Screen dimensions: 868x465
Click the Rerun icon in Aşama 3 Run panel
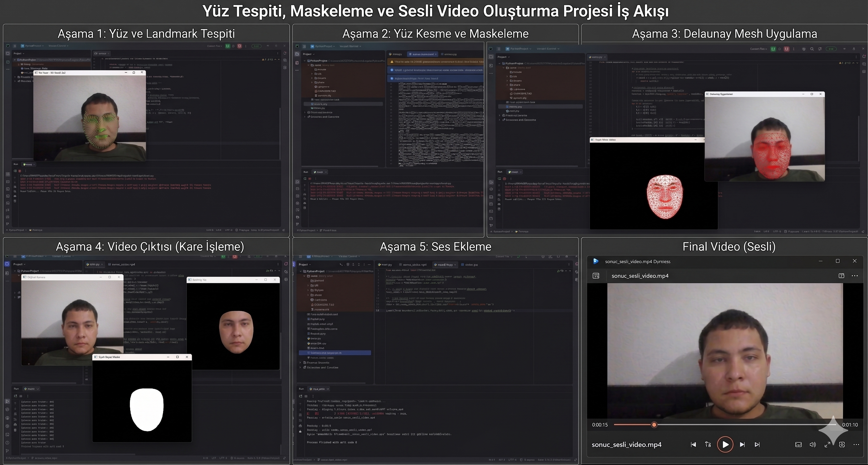click(x=499, y=179)
